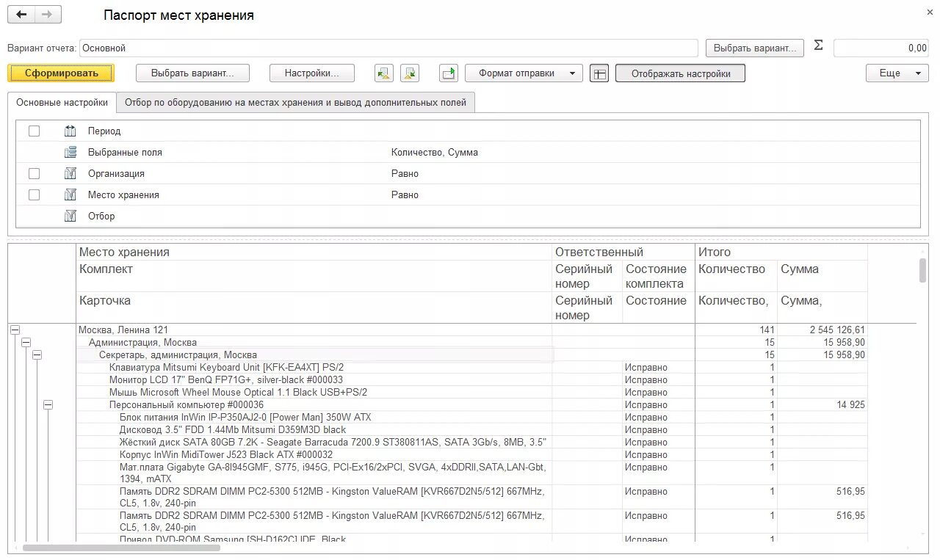
Task: Go forward with the right arrow button
Action: [x=48, y=15]
